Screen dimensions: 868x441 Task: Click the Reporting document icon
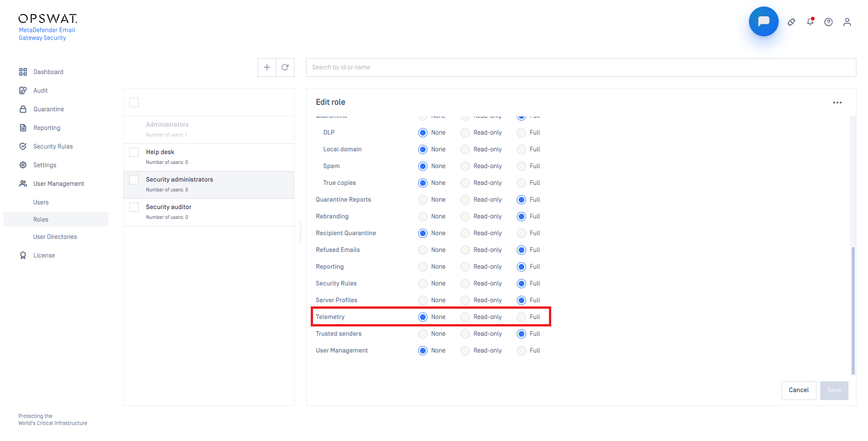23,128
